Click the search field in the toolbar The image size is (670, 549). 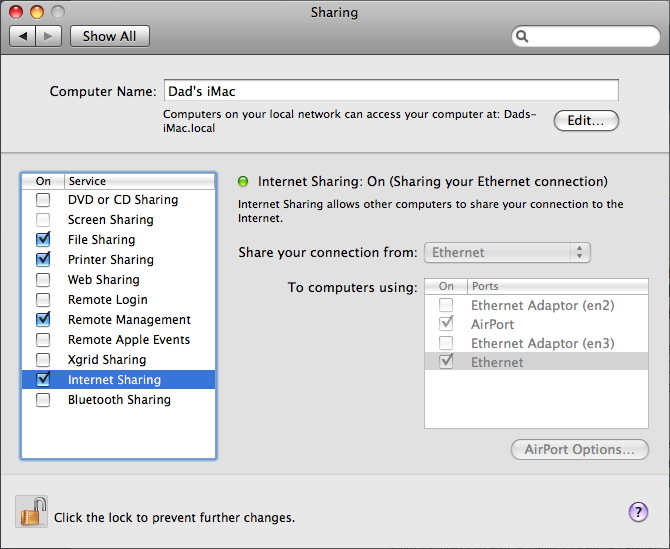click(586, 36)
